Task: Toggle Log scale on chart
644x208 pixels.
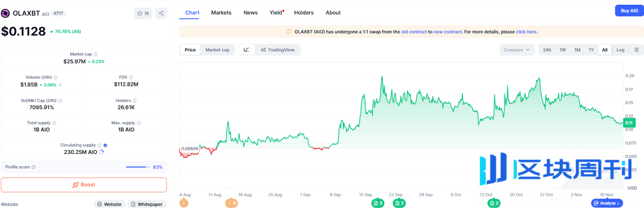Action: tap(620, 50)
